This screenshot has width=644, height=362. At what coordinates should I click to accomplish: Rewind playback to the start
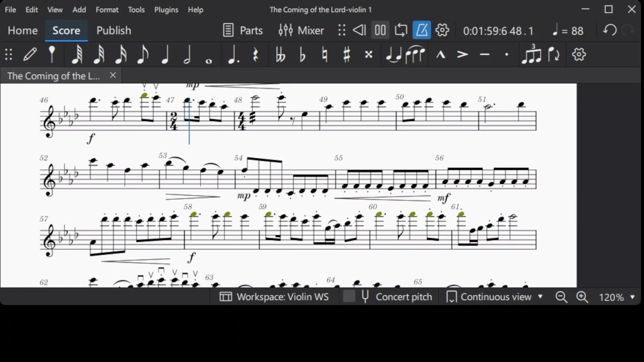point(359,30)
